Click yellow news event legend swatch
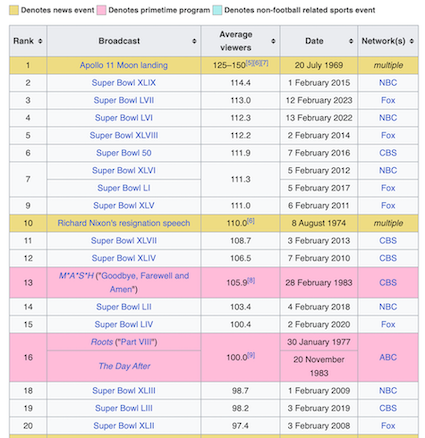 (x=14, y=10)
